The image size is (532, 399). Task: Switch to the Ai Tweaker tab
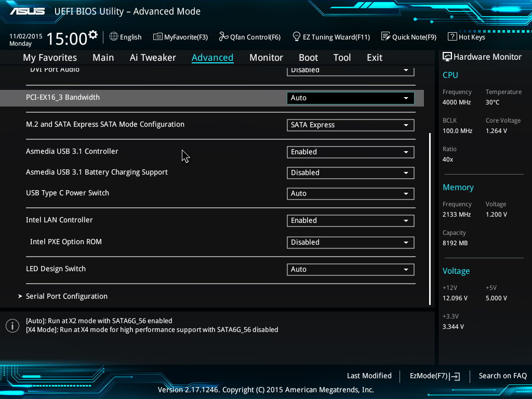153,58
